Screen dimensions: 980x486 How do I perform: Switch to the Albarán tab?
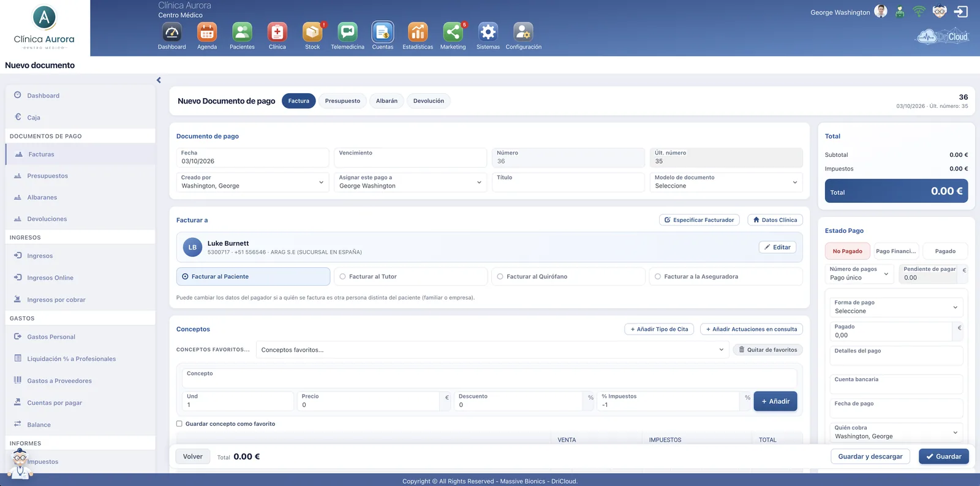click(386, 101)
